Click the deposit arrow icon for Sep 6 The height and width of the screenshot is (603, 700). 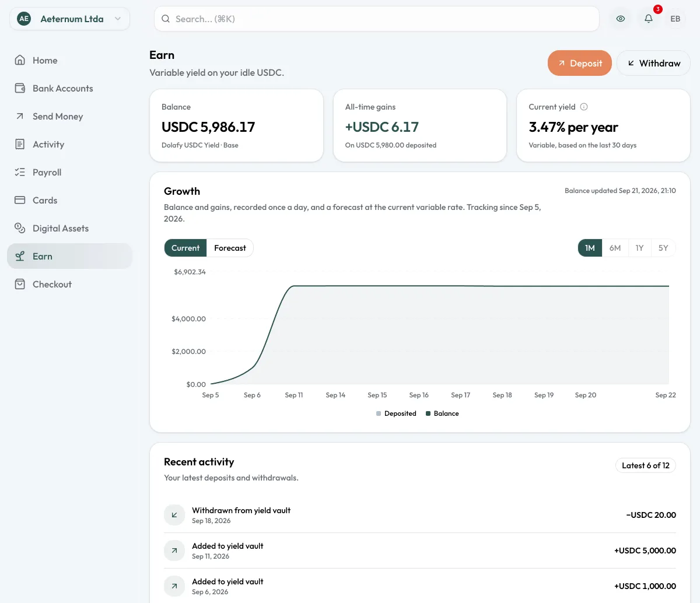[x=174, y=586]
